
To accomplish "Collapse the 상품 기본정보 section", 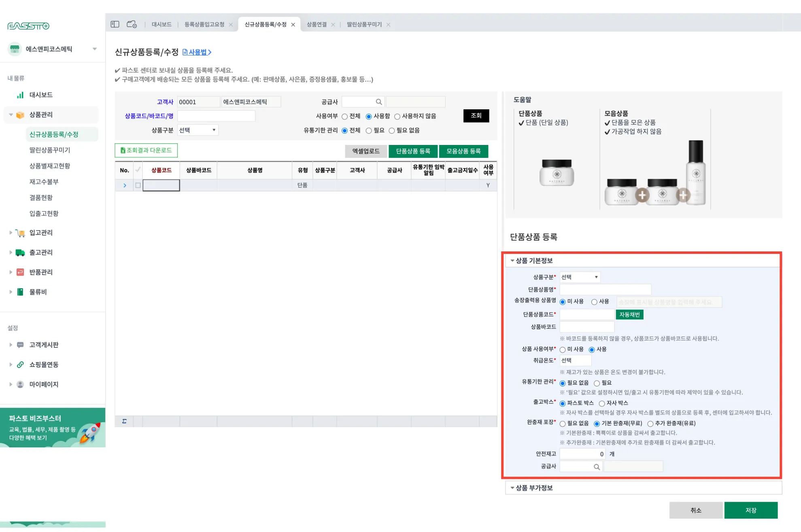I will click(x=512, y=261).
